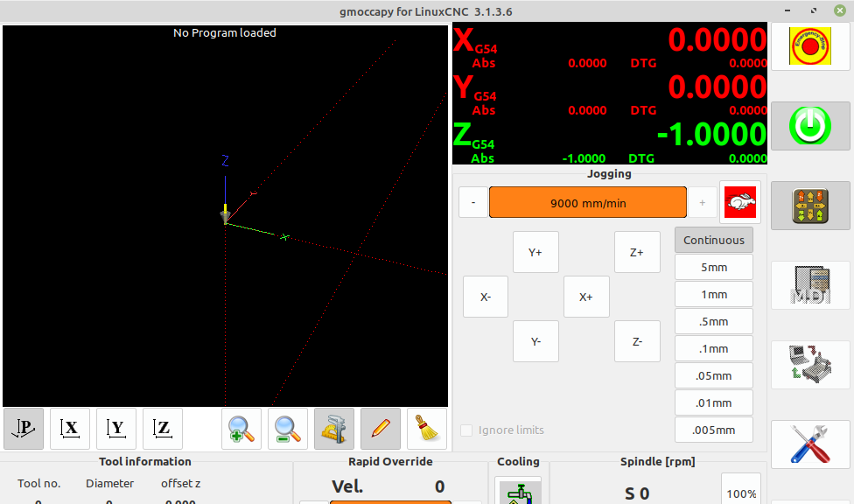Image resolution: width=854 pixels, height=504 pixels.
Task: Enable Ignore limits checkbox
Action: (x=466, y=430)
